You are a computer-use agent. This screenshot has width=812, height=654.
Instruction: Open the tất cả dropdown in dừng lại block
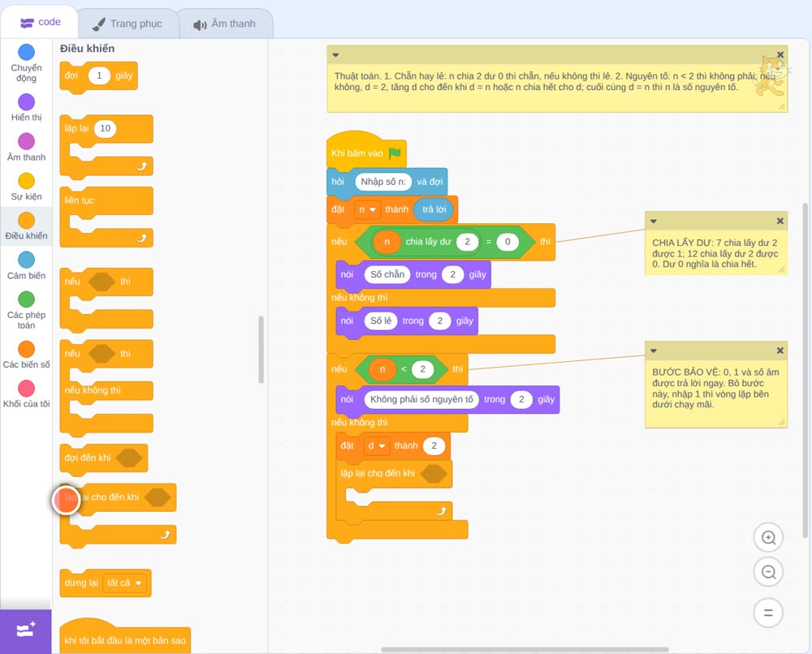(124, 583)
